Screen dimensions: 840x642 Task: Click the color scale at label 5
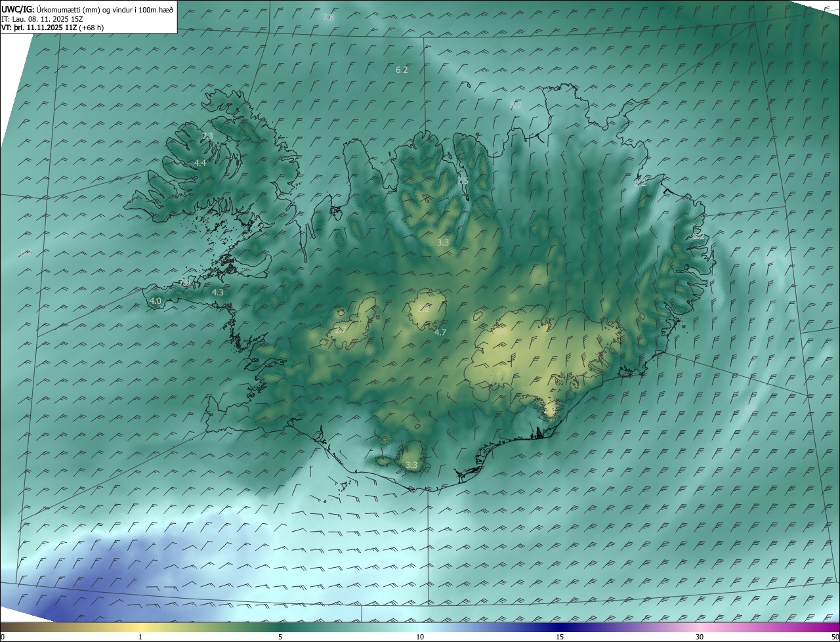click(x=280, y=637)
